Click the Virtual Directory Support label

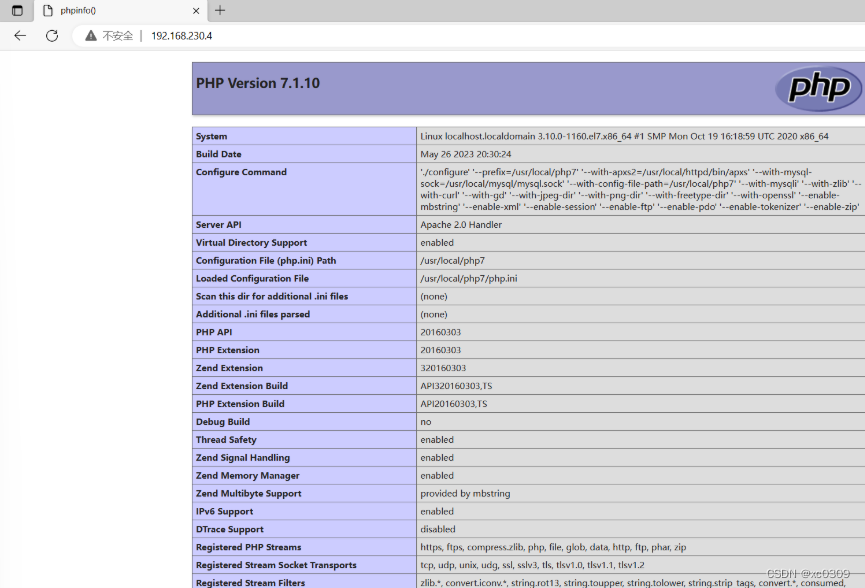click(251, 243)
